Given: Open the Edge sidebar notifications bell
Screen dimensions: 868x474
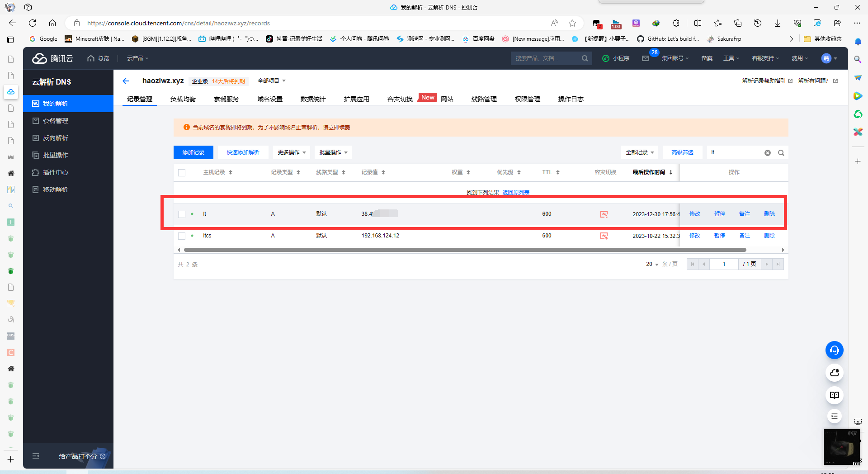Looking at the screenshot, I should click(858, 42).
